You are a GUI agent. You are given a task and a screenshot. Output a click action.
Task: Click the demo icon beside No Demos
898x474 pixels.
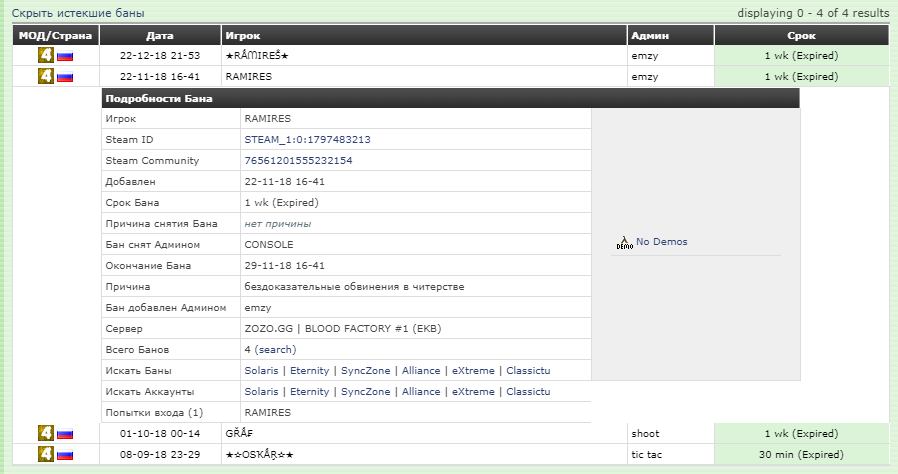(624, 242)
